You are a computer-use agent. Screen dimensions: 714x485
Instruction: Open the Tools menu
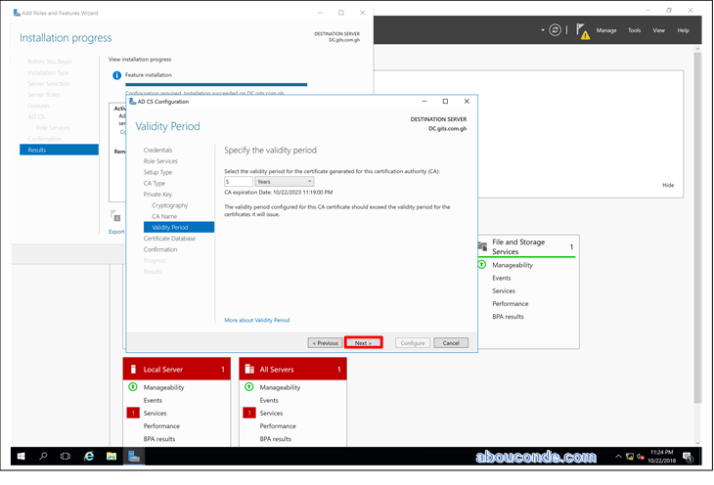click(x=634, y=30)
